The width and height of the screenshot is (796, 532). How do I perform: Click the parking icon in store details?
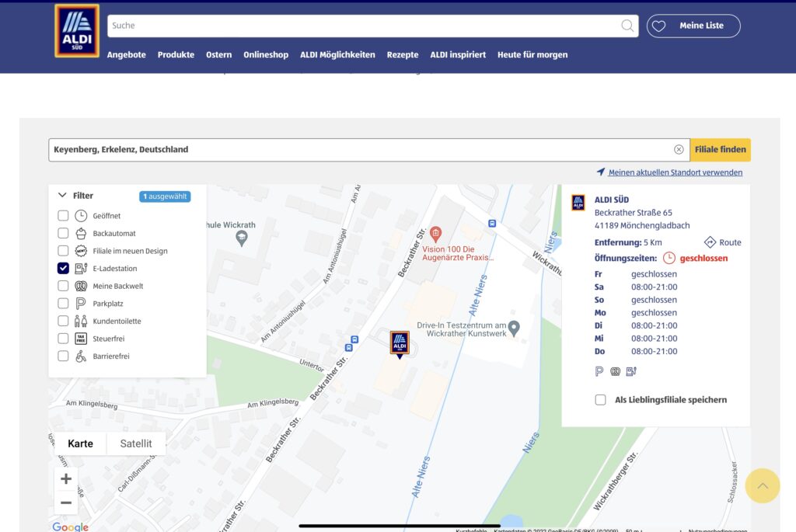click(x=599, y=371)
